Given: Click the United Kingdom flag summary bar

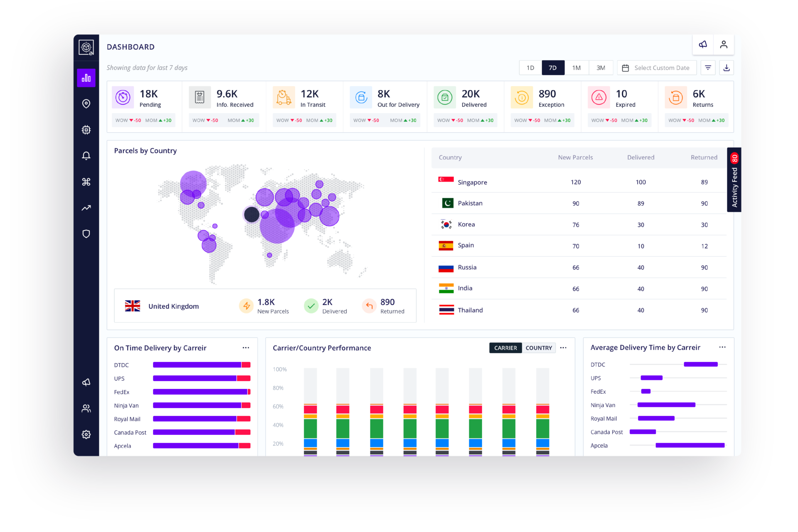Looking at the screenshot, I should (x=132, y=305).
